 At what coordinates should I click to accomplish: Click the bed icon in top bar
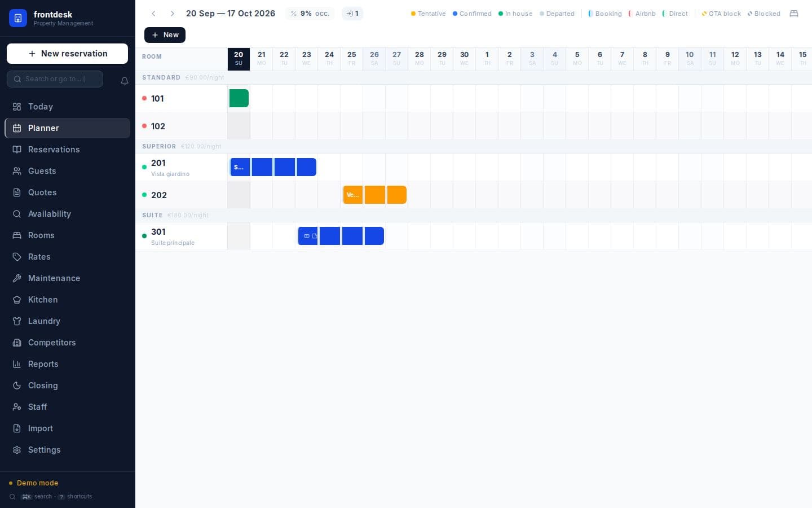click(794, 14)
